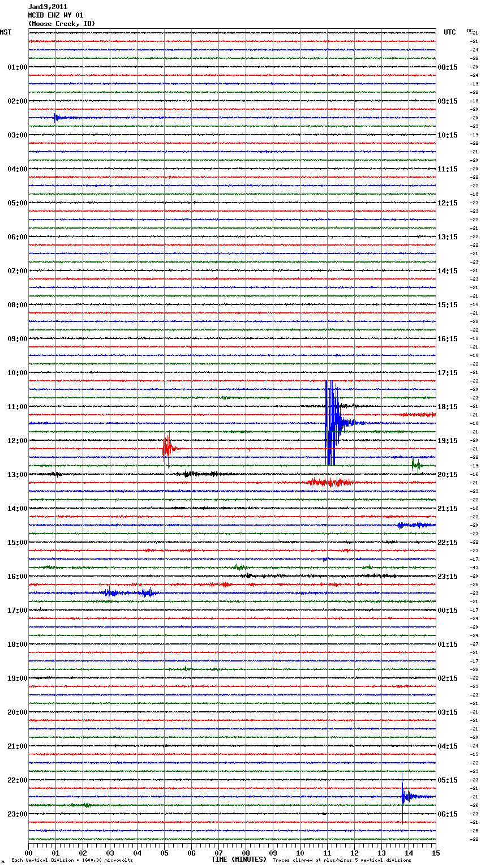The width and height of the screenshot is (481, 868).
Task: Select the 08:00 MST hour label
Action: pyautogui.click(x=17, y=305)
